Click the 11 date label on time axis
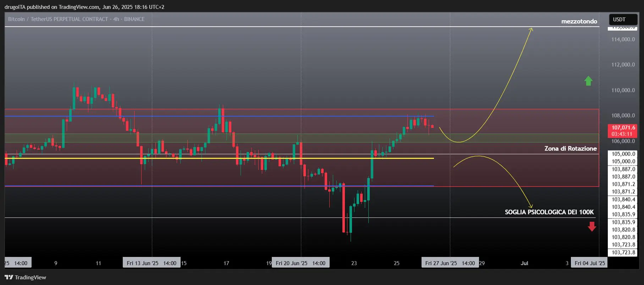Viewport: 644px width, 285px height. pos(98,263)
